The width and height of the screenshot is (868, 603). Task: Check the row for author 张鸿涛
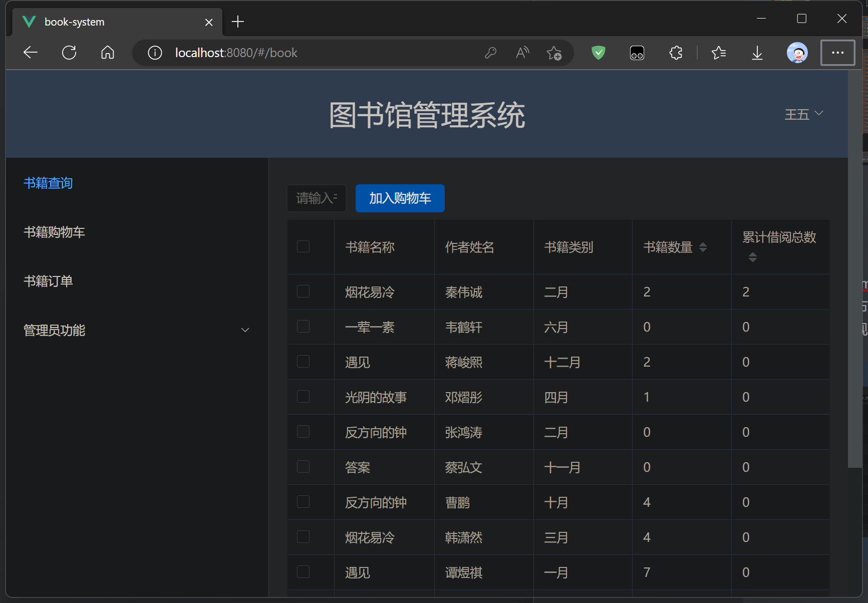[303, 432]
